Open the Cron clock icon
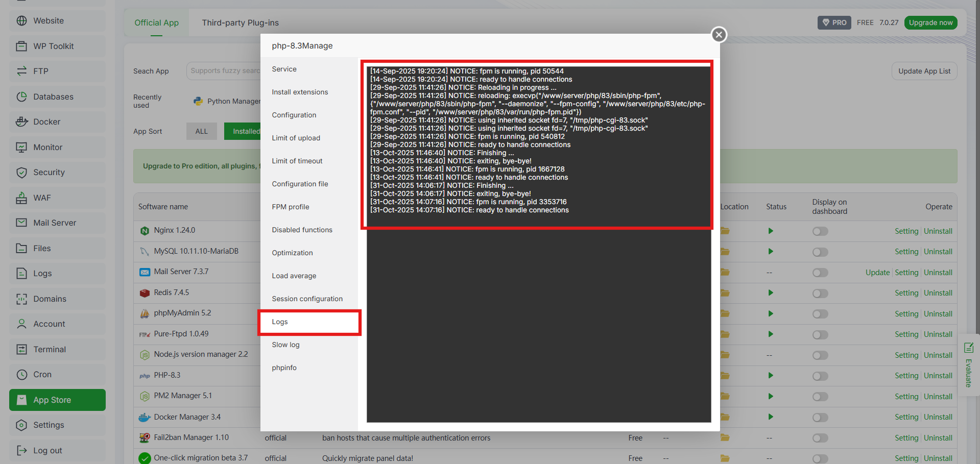The width and height of the screenshot is (980, 464). (21, 375)
